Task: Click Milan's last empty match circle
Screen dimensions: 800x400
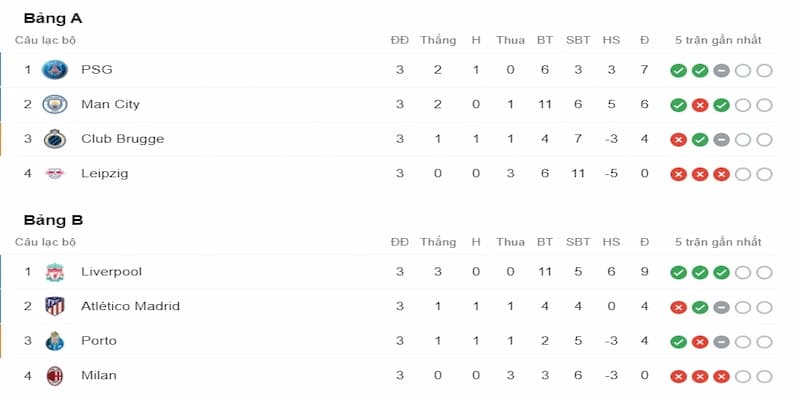Action: tap(764, 375)
